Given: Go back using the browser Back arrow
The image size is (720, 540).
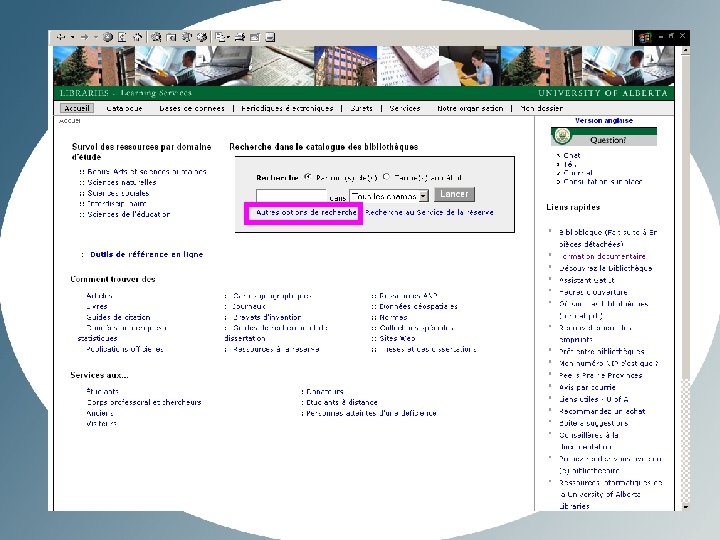Looking at the screenshot, I should click(x=61, y=37).
